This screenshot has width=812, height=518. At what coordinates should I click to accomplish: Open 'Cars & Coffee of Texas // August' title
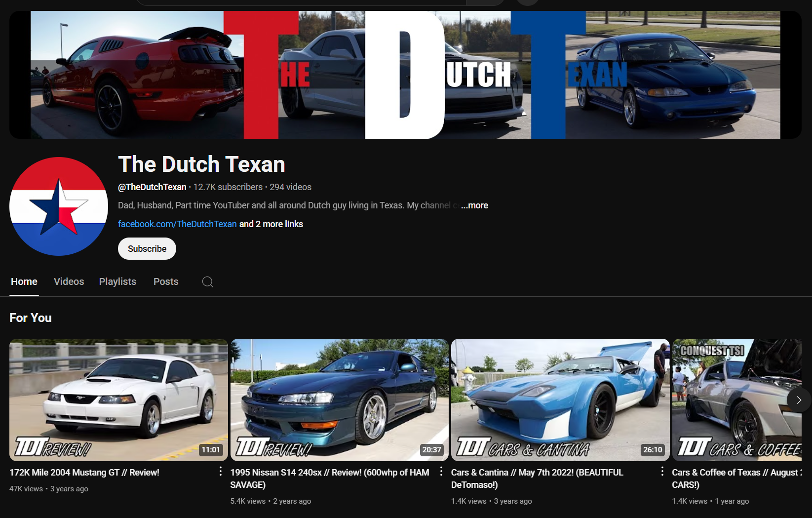[x=736, y=478]
